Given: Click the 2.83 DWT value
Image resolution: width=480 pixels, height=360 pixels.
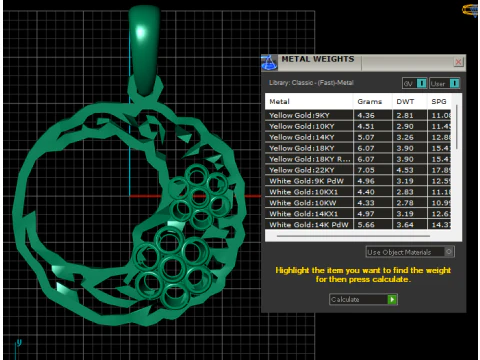Looking at the screenshot, I should [405, 192].
